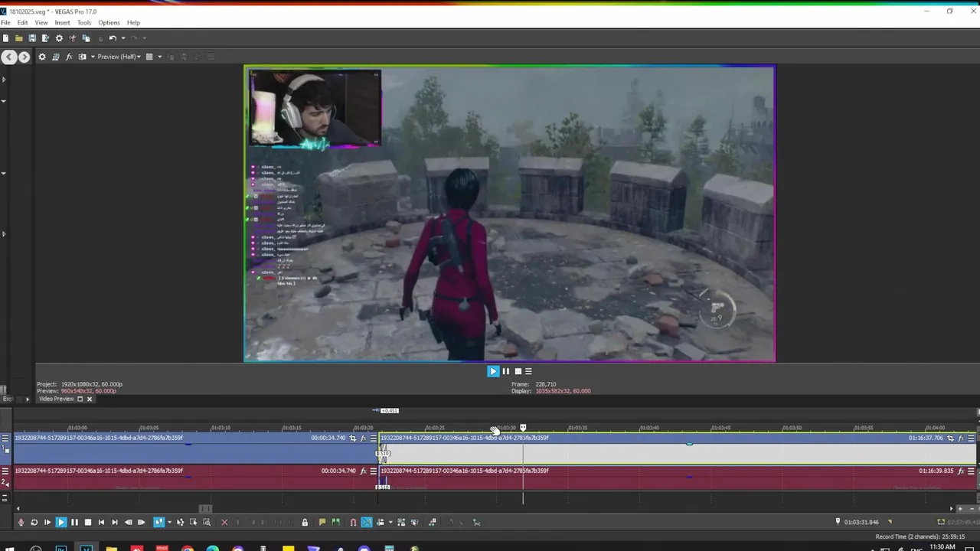Viewport: 980px width, 551px height.
Task: Open the File menu
Action: point(5,23)
